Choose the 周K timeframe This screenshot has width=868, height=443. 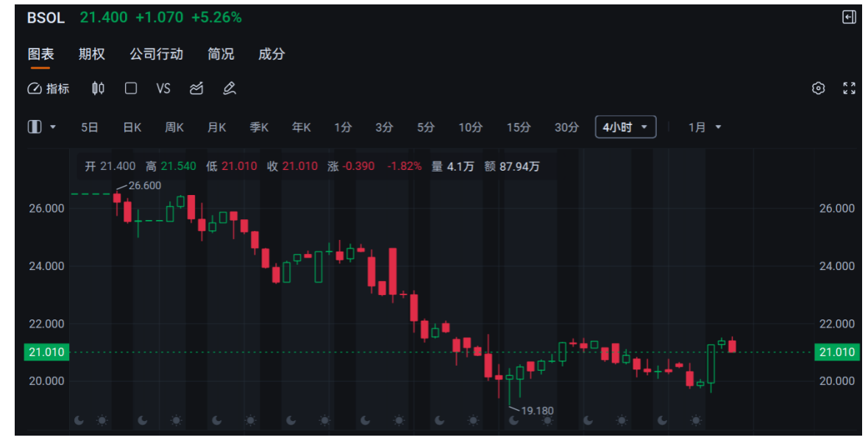click(174, 127)
